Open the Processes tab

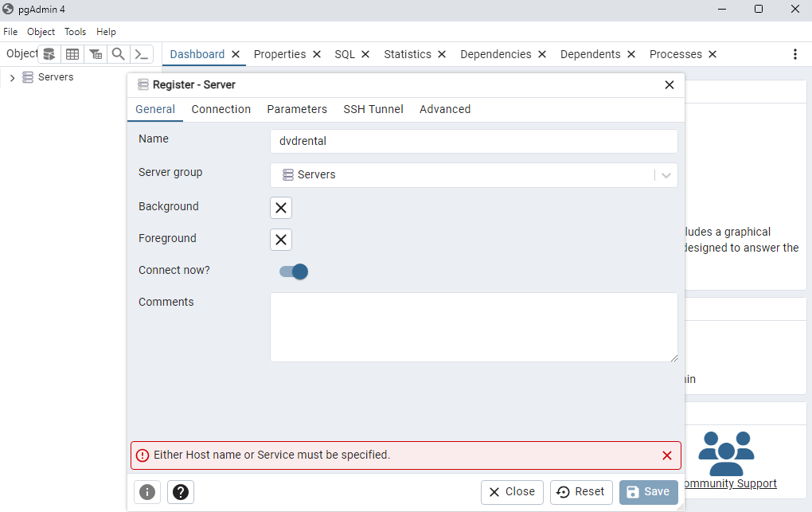point(676,54)
